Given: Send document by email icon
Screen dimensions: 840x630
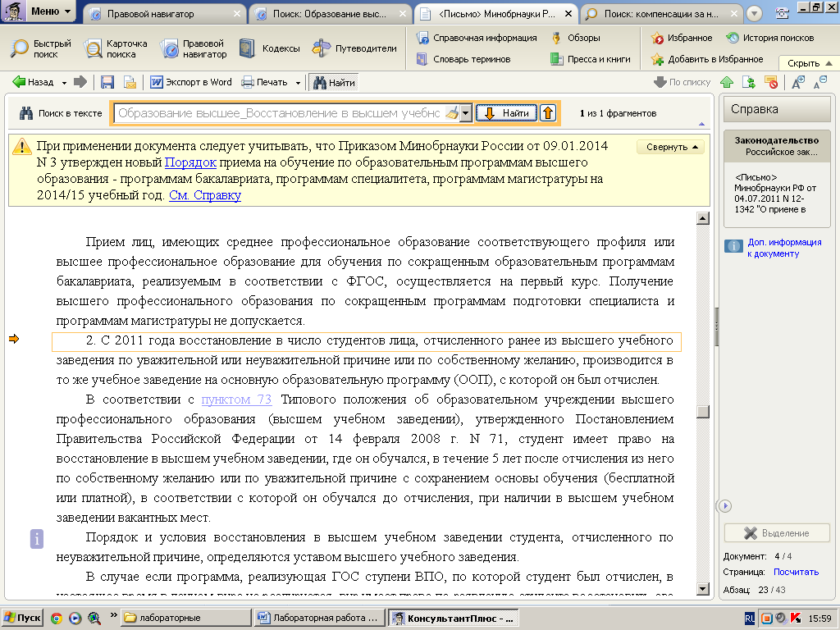Looking at the screenshot, I should [130, 82].
